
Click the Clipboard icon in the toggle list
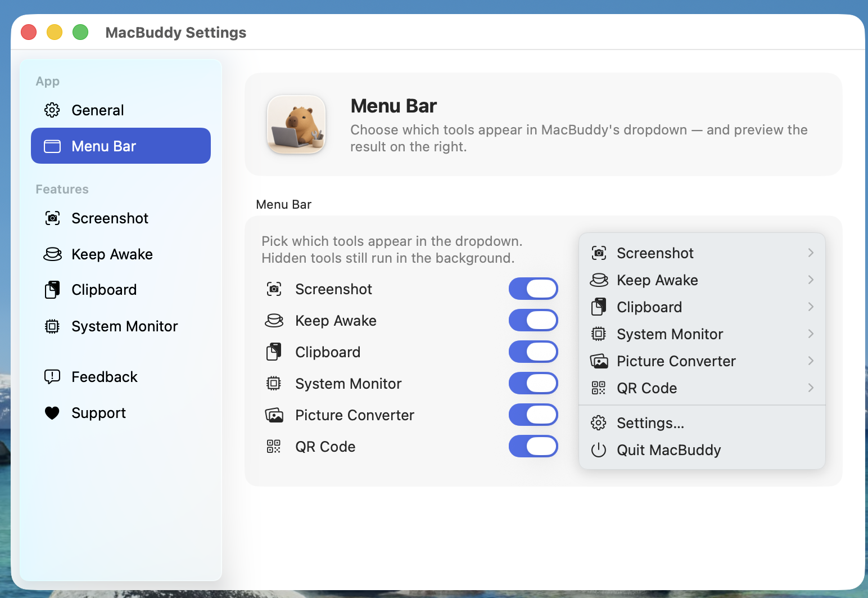tap(274, 352)
